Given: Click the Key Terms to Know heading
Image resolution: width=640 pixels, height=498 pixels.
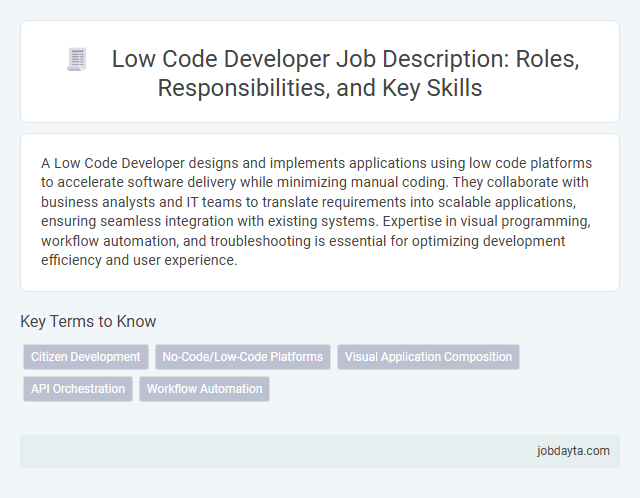Looking at the screenshot, I should coord(88,321).
